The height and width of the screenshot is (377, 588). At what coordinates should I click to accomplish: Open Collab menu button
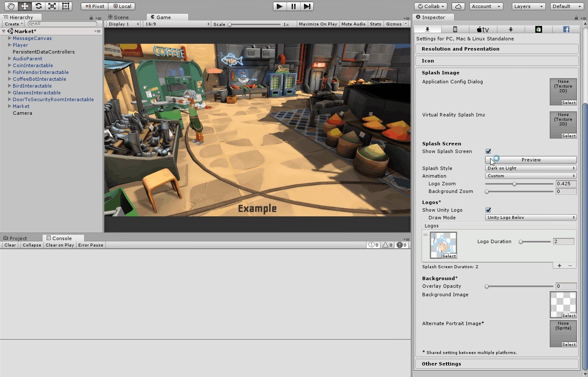pyautogui.click(x=431, y=6)
